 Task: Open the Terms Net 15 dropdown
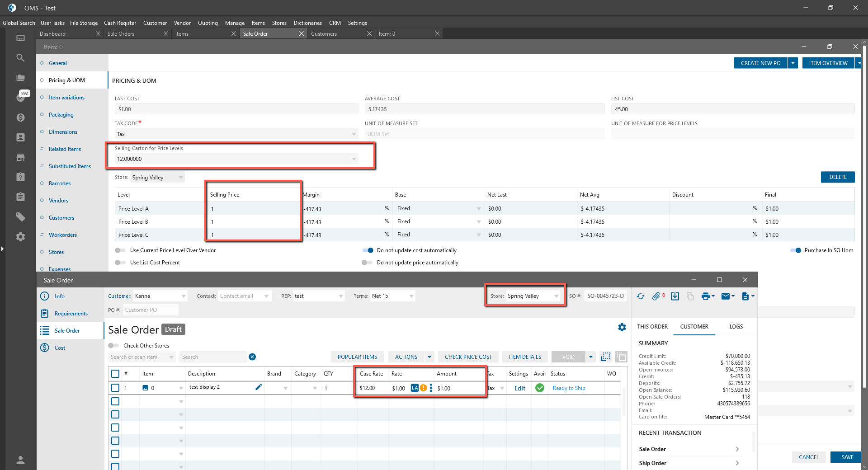411,296
